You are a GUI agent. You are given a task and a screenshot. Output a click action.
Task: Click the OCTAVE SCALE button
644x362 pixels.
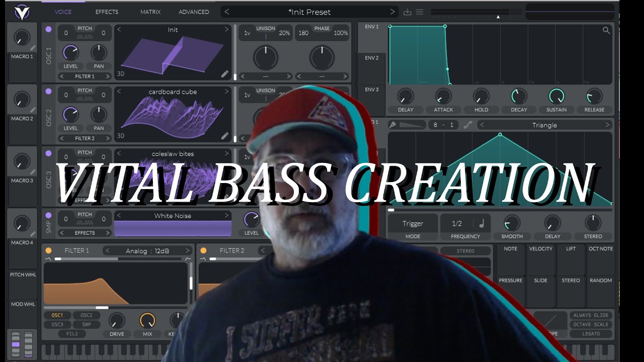click(591, 324)
